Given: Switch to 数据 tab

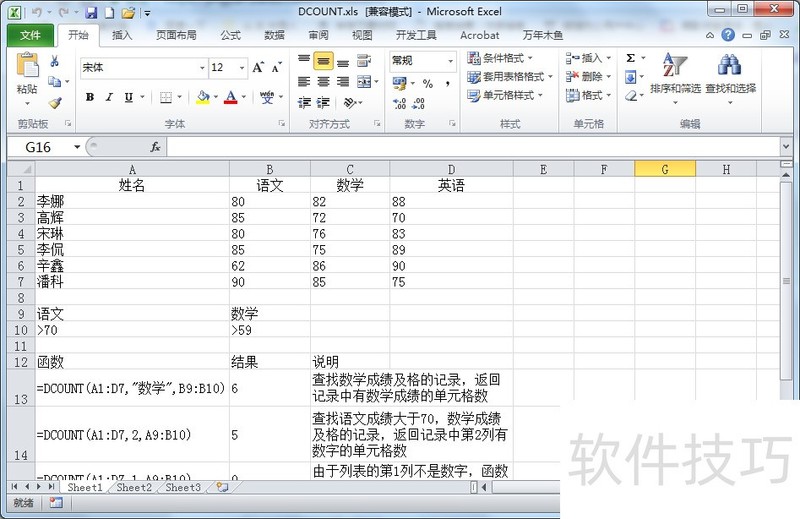Looking at the screenshot, I should pyautogui.click(x=274, y=35).
